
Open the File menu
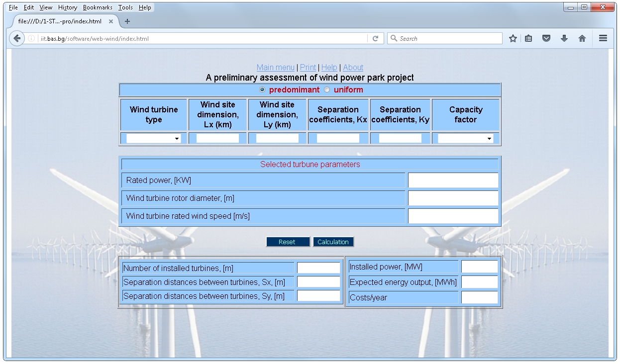pos(13,7)
